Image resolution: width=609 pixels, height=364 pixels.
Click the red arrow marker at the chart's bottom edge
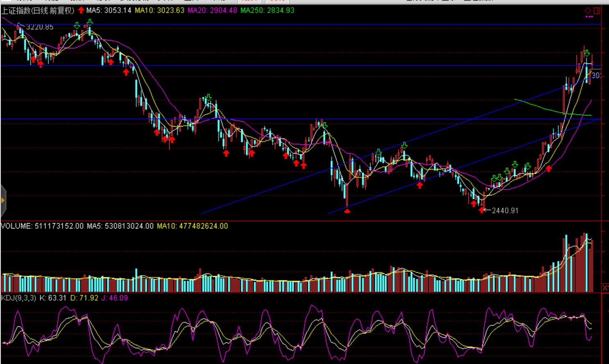347,211
